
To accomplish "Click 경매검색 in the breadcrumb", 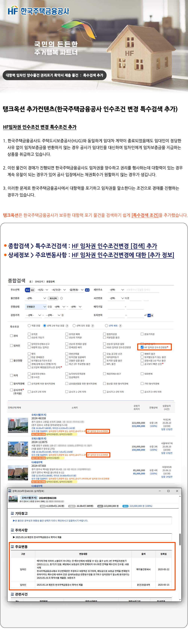I will (39, 282).
